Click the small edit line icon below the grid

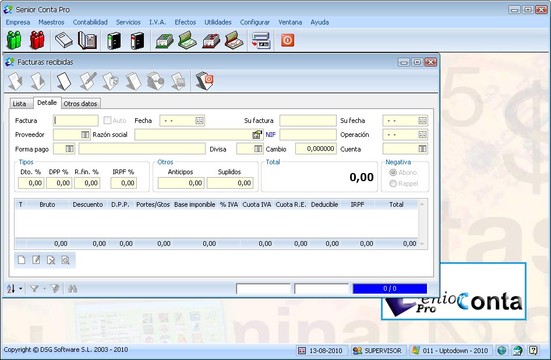36,260
